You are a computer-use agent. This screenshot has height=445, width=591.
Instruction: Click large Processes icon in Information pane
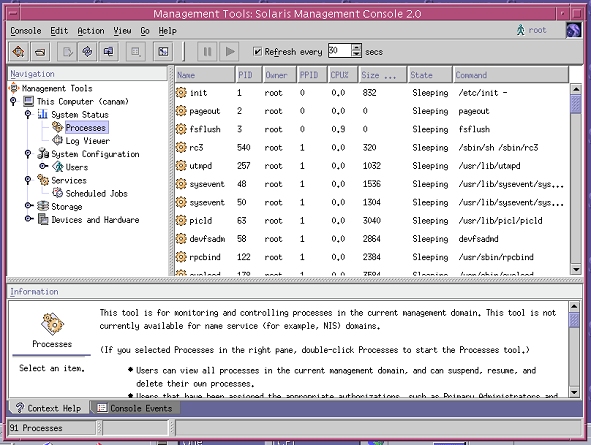52,324
